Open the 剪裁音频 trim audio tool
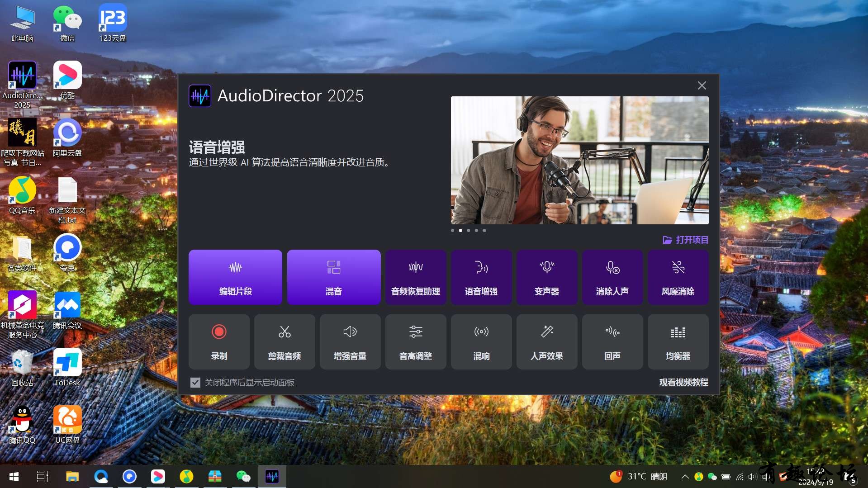This screenshot has width=868, height=488. point(285,342)
